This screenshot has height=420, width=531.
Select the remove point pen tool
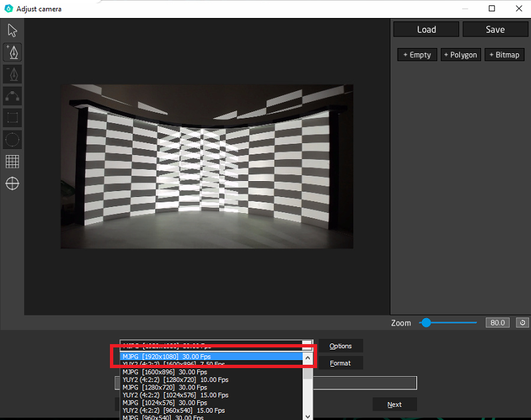[12, 74]
